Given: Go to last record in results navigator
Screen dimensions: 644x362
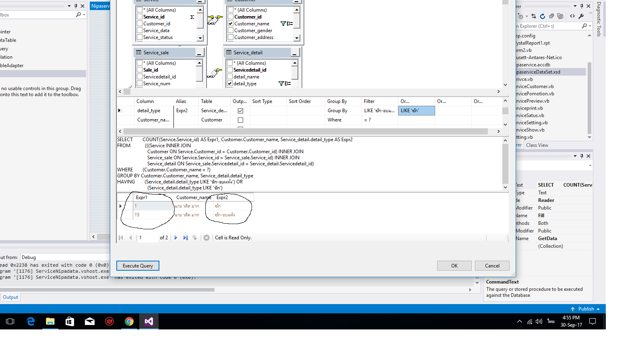Looking at the screenshot, I should click(x=185, y=238).
